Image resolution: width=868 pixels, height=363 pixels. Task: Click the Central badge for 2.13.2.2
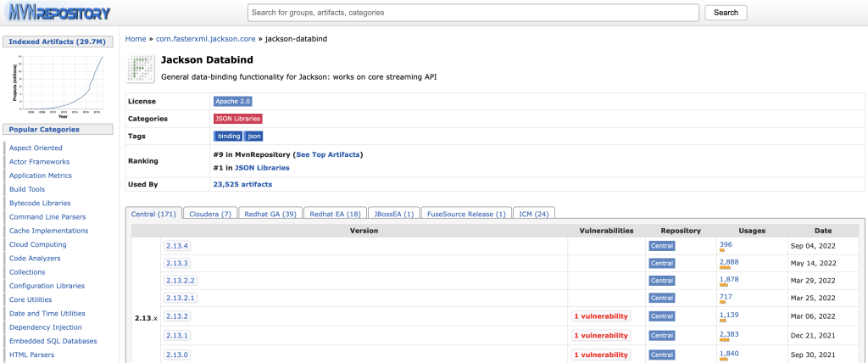[x=662, y=281]
